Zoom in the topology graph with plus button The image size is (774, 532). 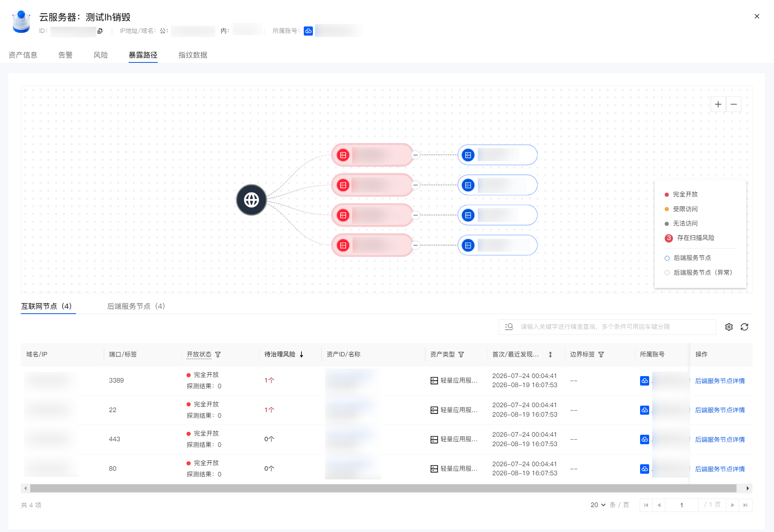coord(718,104)
